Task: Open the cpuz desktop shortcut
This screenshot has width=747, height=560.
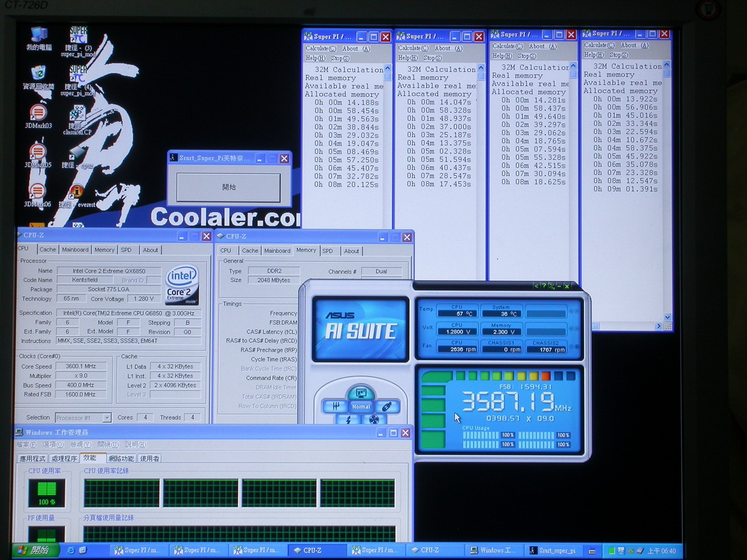Action: click(77, 157)
